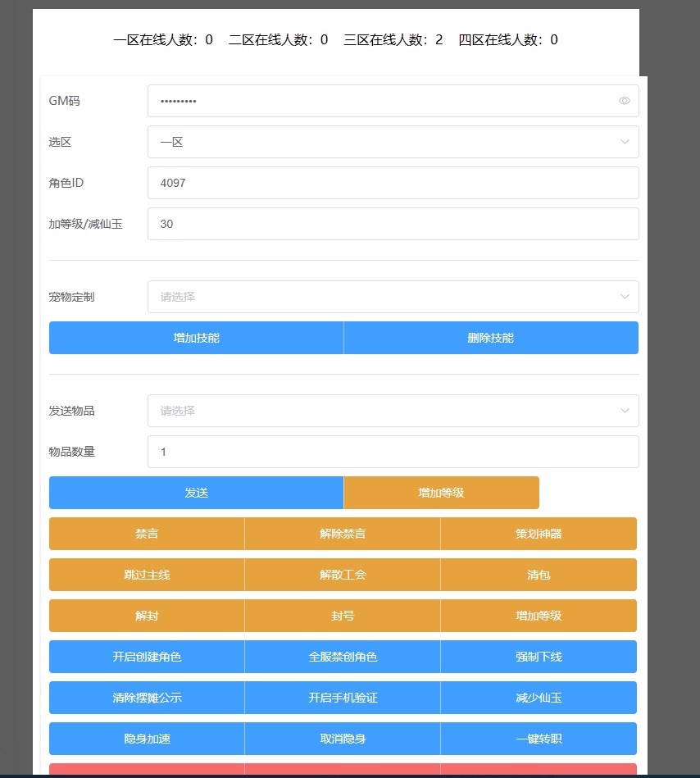Click the 减少仙玉 button
Screen dimensions: 700x778
539,698
